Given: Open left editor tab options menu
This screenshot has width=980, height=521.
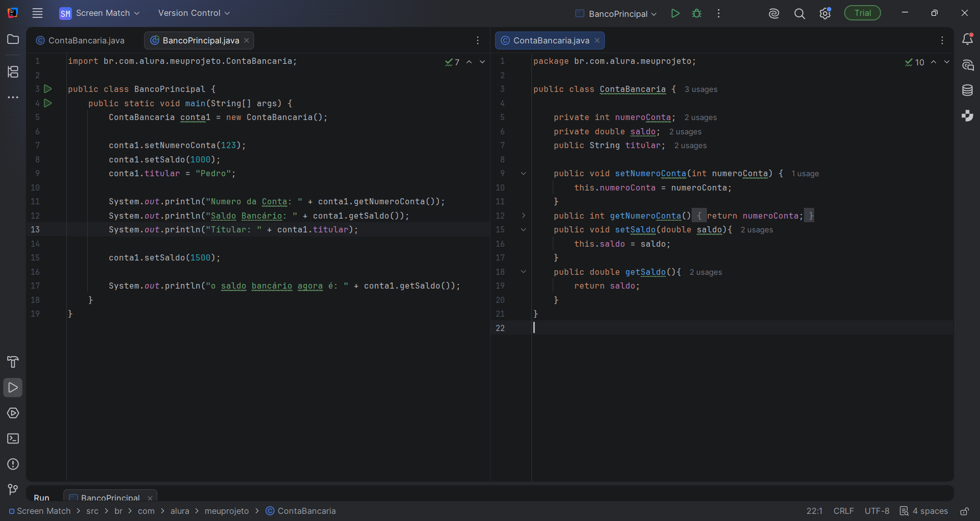Looking at the screenshot, I should pyautogui.click(x=478, y=40).
